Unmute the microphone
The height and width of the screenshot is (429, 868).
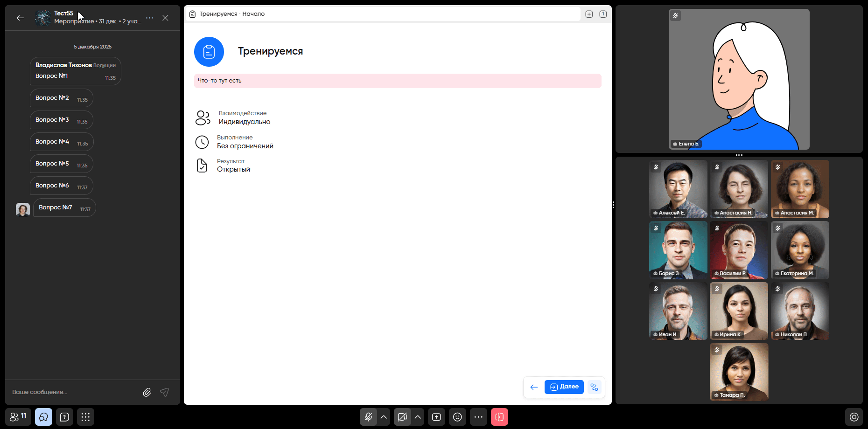(x=368, y=417)
